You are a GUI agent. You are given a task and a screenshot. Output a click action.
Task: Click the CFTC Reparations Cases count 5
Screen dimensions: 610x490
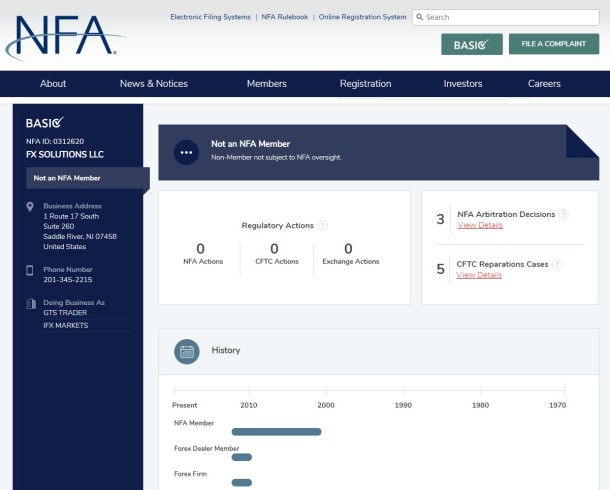(440, 269)
